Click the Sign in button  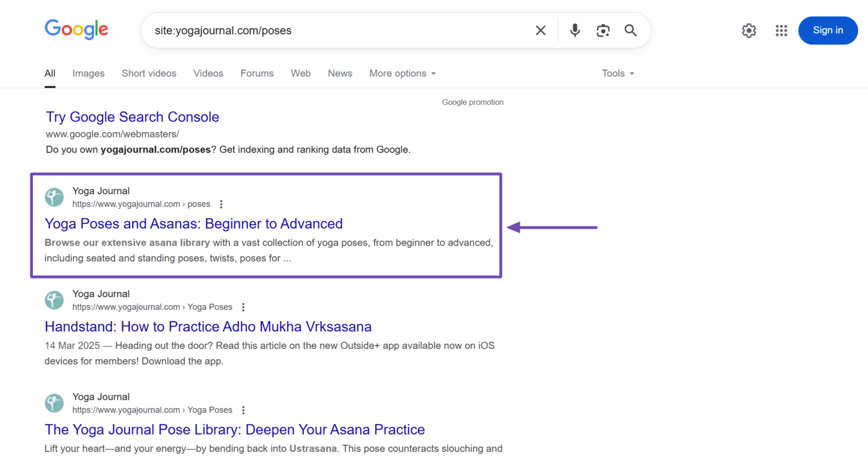[x=827, y=30]
